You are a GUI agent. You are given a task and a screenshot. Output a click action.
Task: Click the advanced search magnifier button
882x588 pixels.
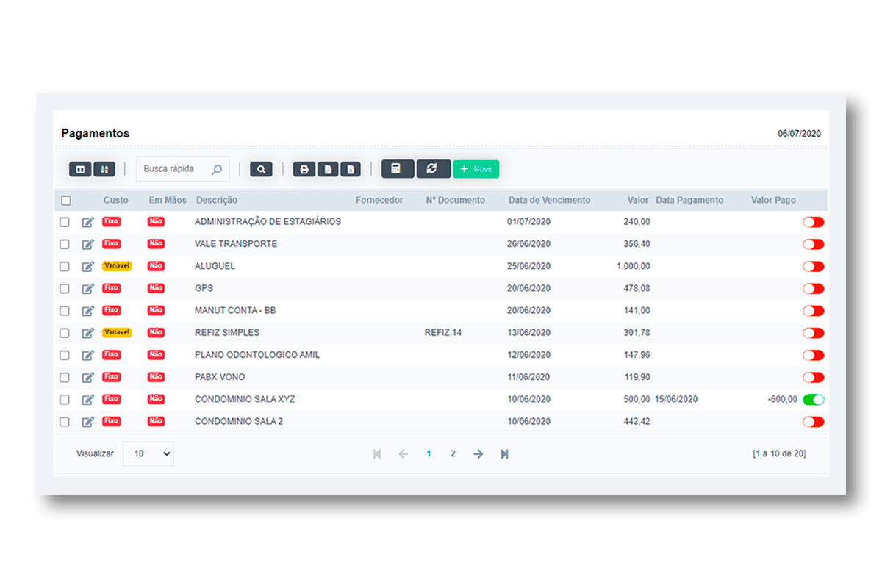[x=261, y=170]
